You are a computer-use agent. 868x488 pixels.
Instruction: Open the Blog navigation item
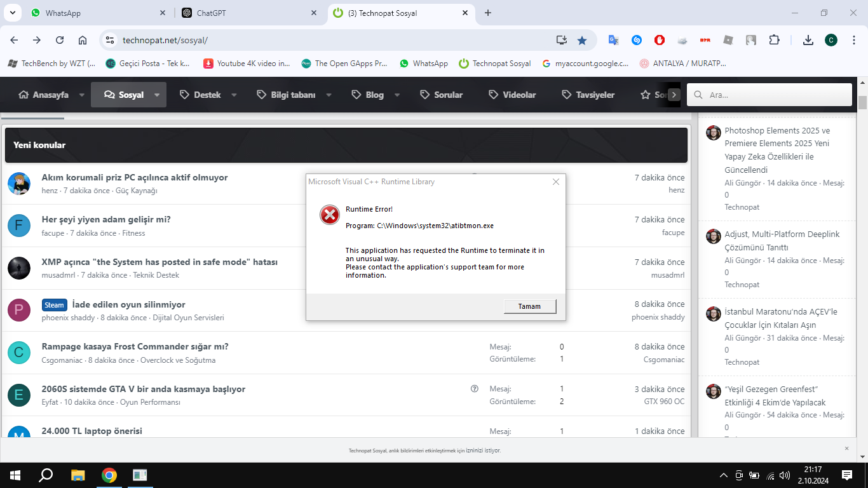click(368, 95)
